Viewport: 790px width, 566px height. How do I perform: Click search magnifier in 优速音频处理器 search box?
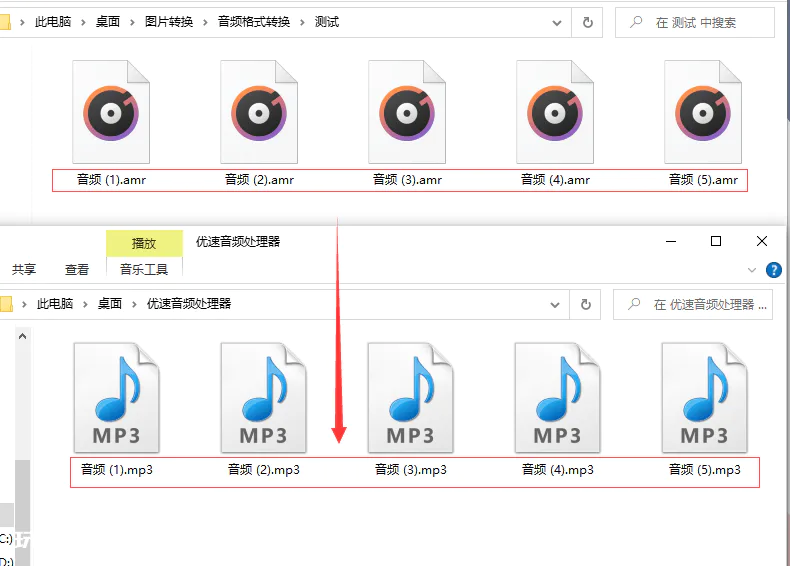(x=634, y=304)
